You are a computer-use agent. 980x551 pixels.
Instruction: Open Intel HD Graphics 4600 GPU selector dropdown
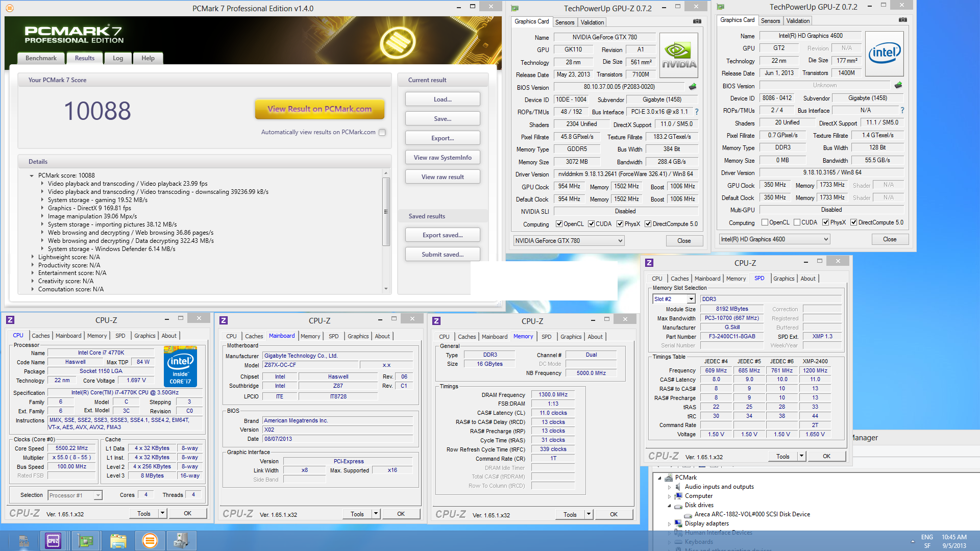click(x=774, y=239)
